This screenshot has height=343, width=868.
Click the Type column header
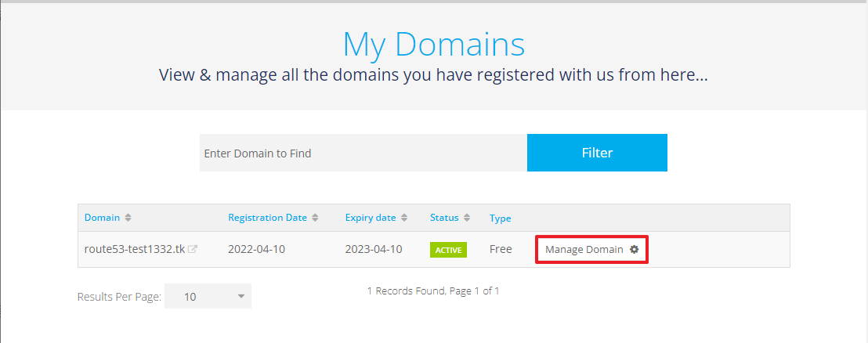501,218
